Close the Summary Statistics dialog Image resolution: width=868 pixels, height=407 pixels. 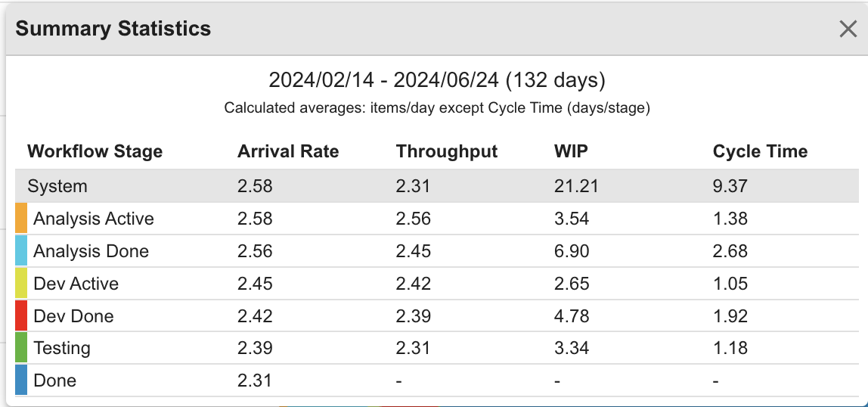pos(848,29)
